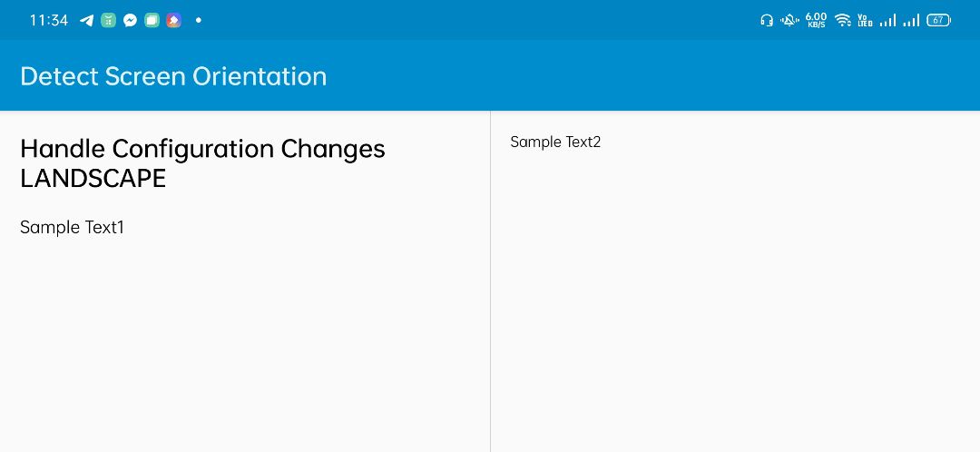This screenshot has width=980, height=452.
Task: Tap the Sample Text2 label
Action: click(x=555, y=142)
